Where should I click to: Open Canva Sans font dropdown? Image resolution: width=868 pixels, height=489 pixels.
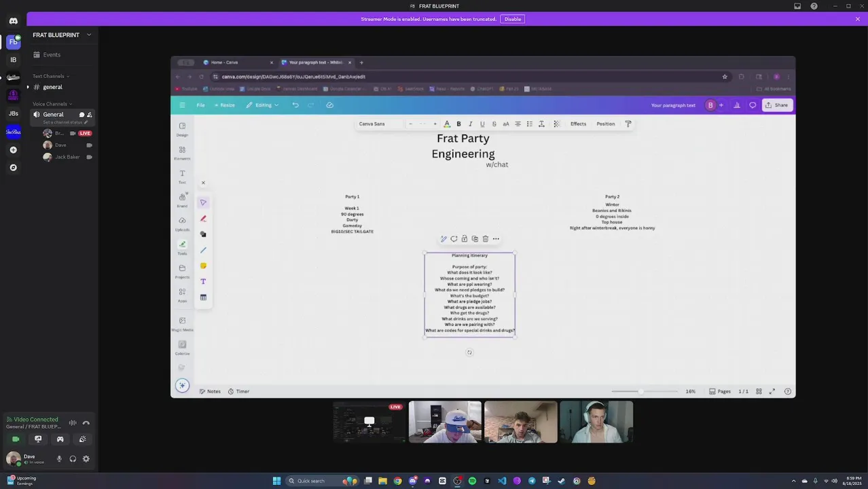pyautogui.click(x=379, y=124)
